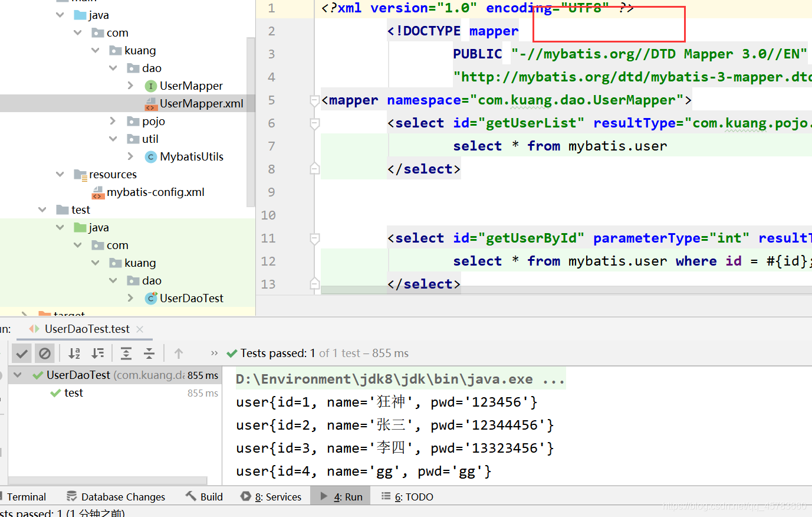Image resolution: width=812 pixels, height=517 pixels.
Task: Click the pojo package folder icon
Action: pyautogui.click(x=133, y=122)
